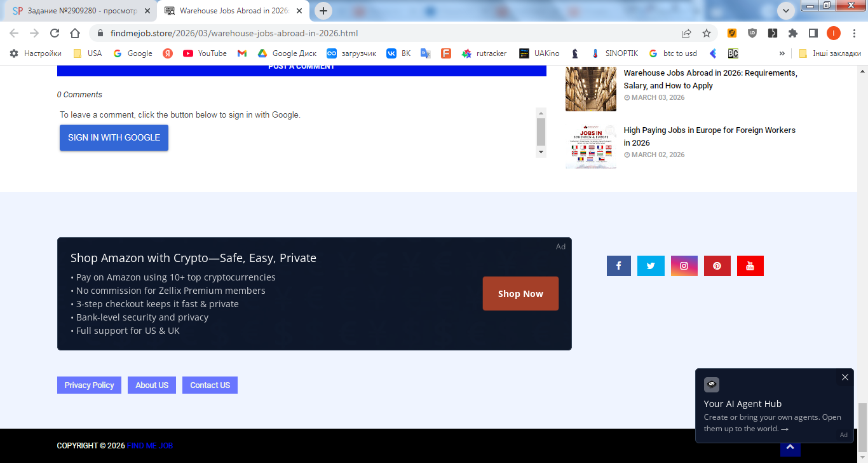Click the 0 Comments text
Viewport: 868px width, 463px height.
pyautogui.click(x=79, y=95)
